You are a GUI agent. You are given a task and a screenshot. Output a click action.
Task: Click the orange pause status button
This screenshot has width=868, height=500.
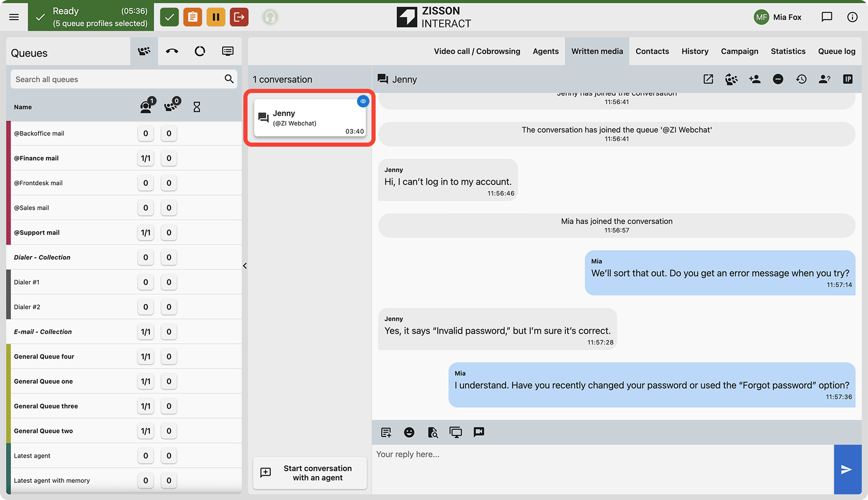point(216,17)
